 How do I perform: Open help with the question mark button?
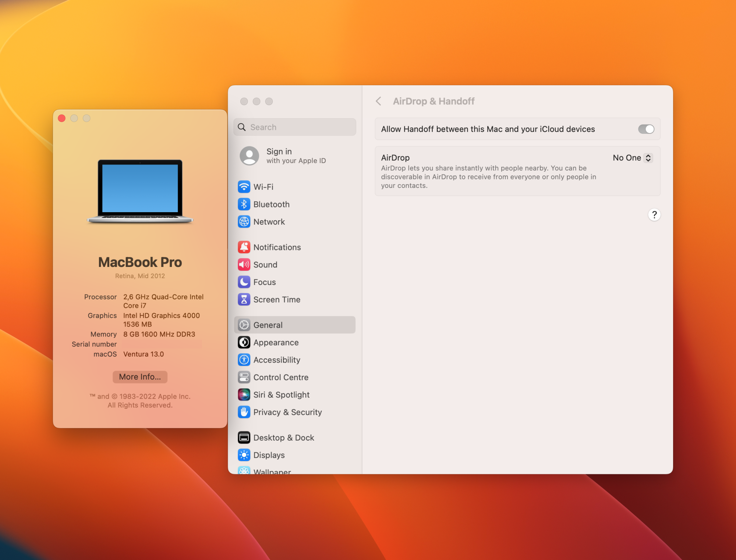654,215
